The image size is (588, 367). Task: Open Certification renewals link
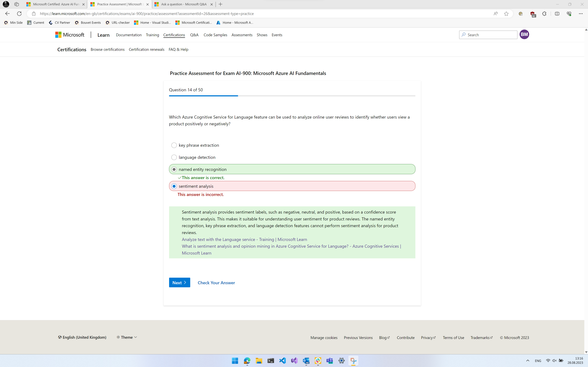click(x=147, y=49)
